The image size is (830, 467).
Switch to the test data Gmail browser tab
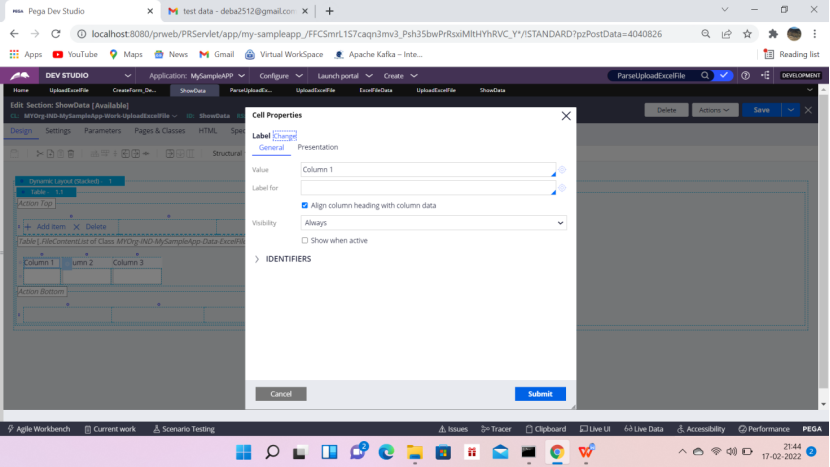(237, 11)
